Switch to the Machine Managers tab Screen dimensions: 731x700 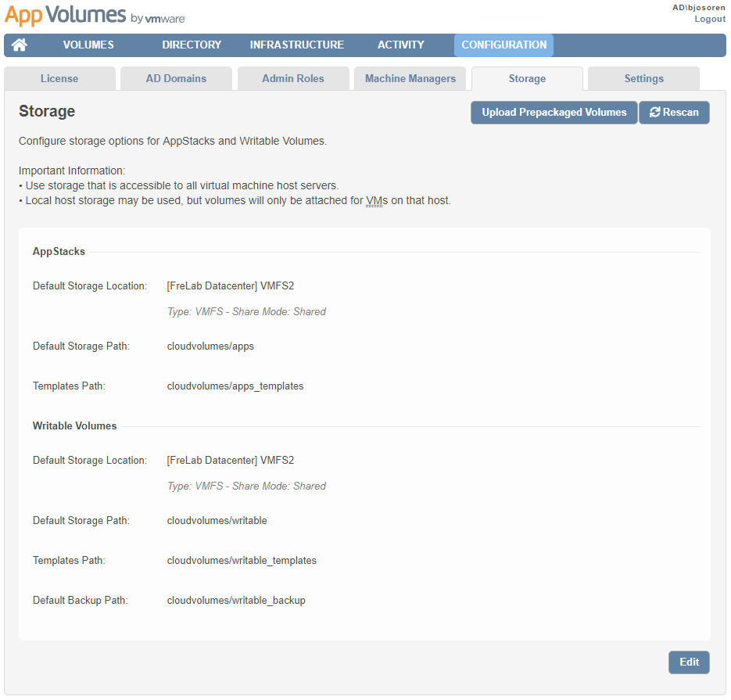(x=410, y=78)
